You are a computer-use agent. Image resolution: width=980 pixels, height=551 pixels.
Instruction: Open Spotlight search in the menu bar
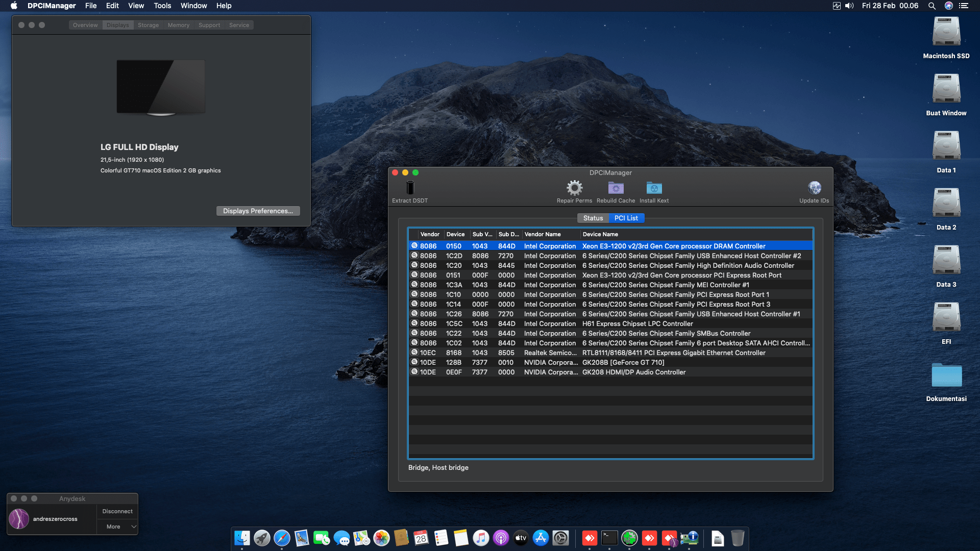[932, 6]
